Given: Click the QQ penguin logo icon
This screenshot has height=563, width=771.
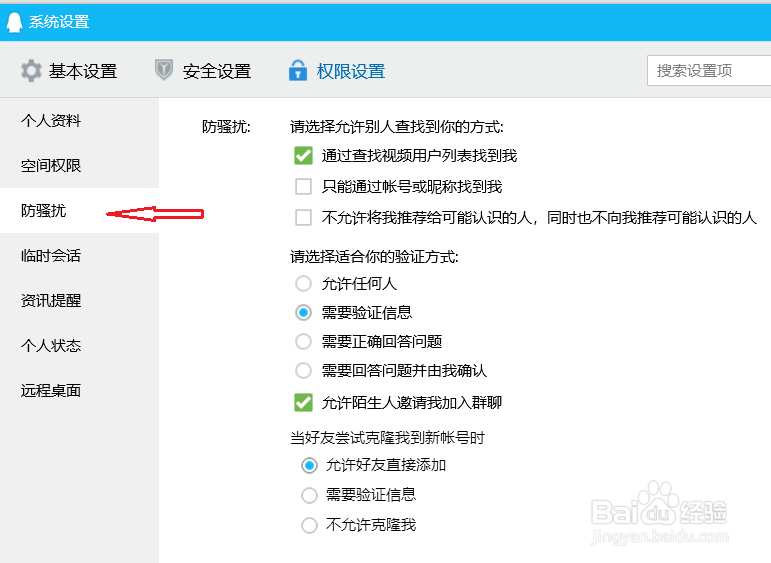Looking at the screenshot, I should pos(14,22).
